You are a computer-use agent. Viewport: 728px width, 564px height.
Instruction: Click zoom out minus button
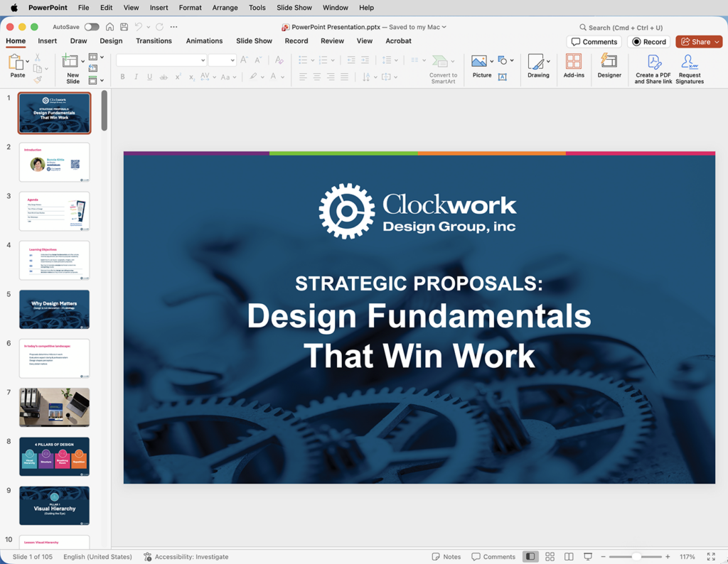(603, 557)
